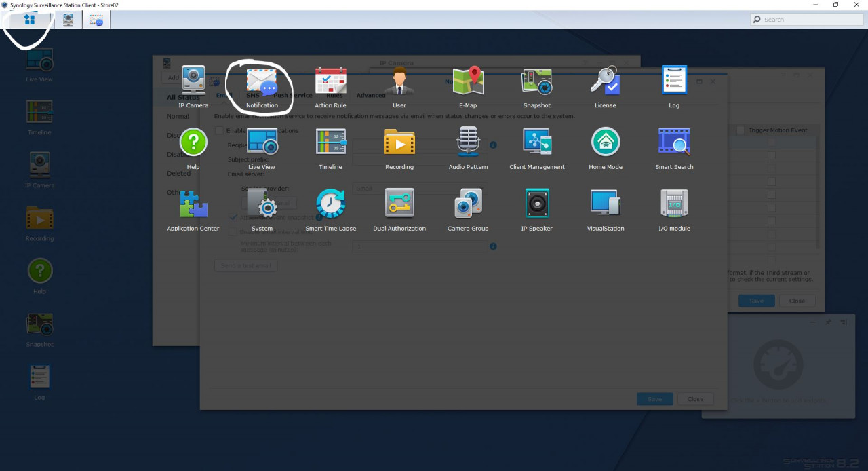Viewport: 868px width, 471px height.
Task: Send a test email button
Action: click(x=245, y=265)
